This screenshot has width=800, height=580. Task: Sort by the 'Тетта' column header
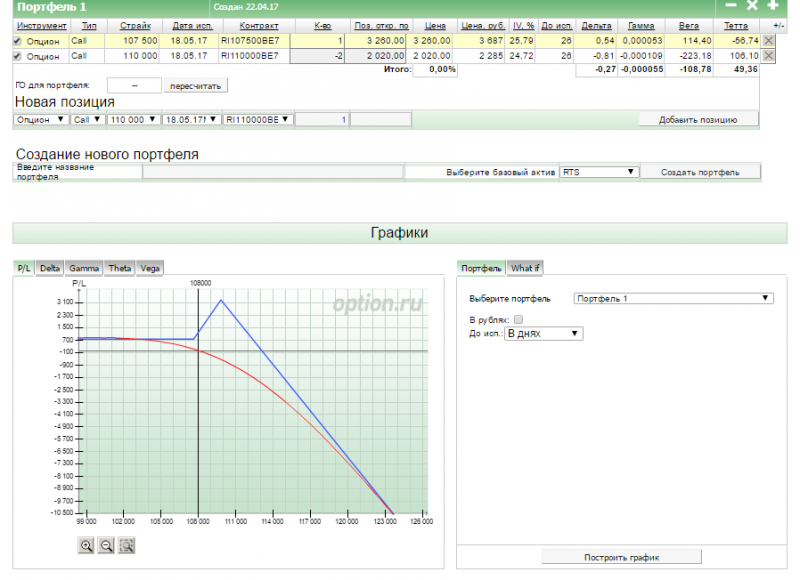[736, 26]
